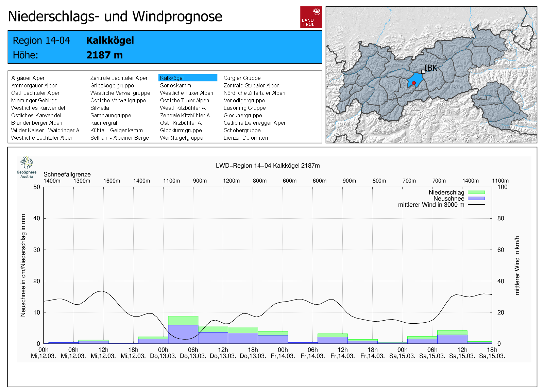Open the Allgäuer Alpen region
Screen dimensions: 544x392
pos(29,78)
